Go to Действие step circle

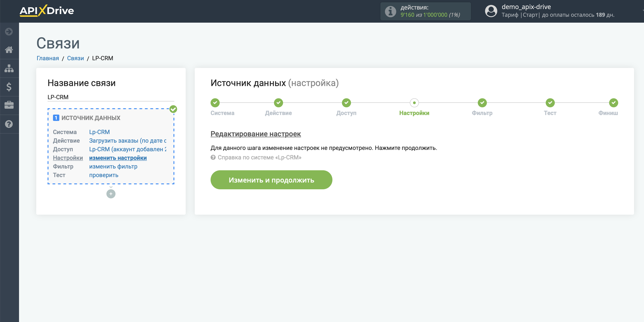(x=278, y=103)
